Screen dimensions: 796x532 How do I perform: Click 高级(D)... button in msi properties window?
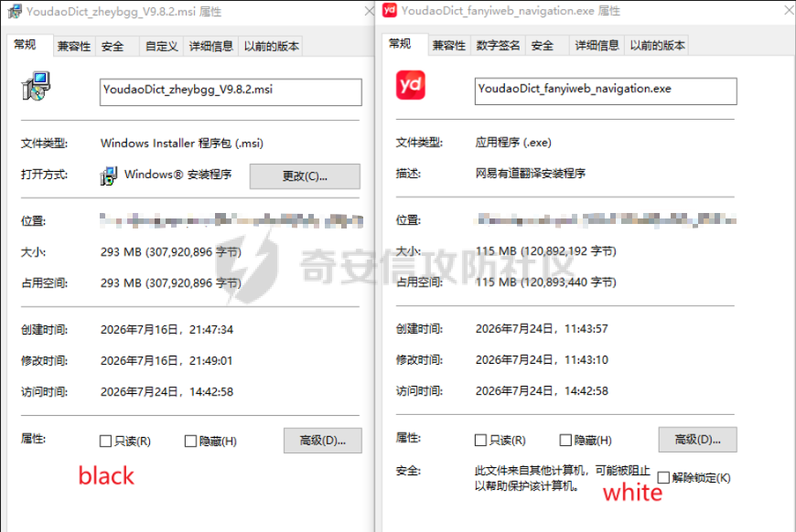pos(323,441)
